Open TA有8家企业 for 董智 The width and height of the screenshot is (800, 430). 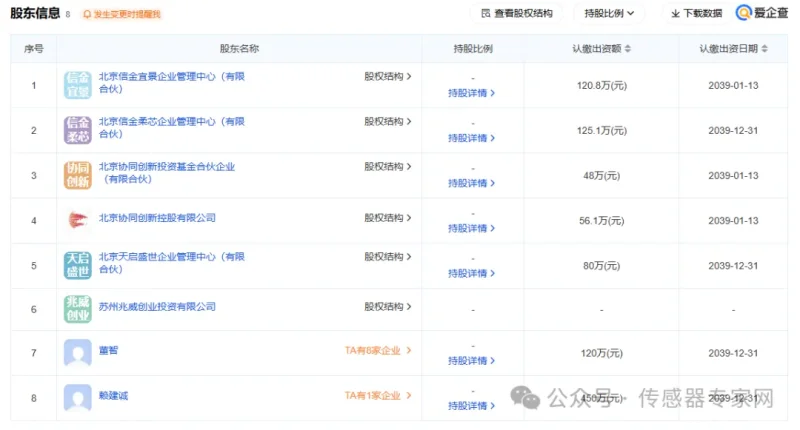[378, 350]
